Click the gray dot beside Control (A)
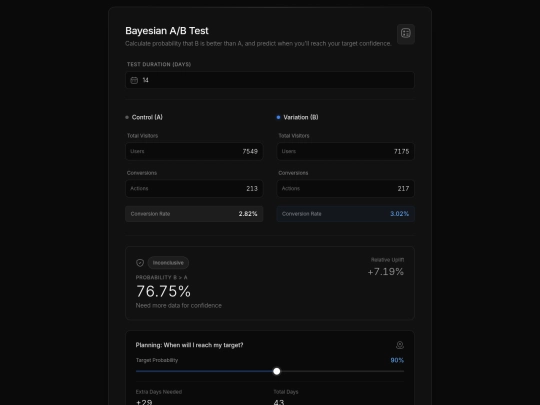This screenshot has width=540, height=405. 127,117
